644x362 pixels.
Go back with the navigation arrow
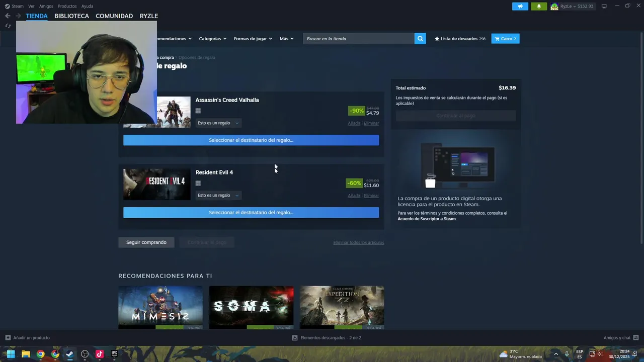tap(8, 16)
